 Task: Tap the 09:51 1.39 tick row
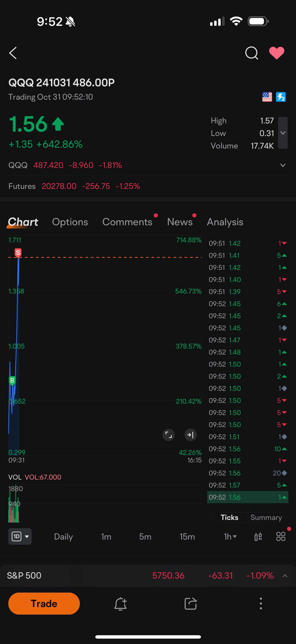click(x=248, y=292)
